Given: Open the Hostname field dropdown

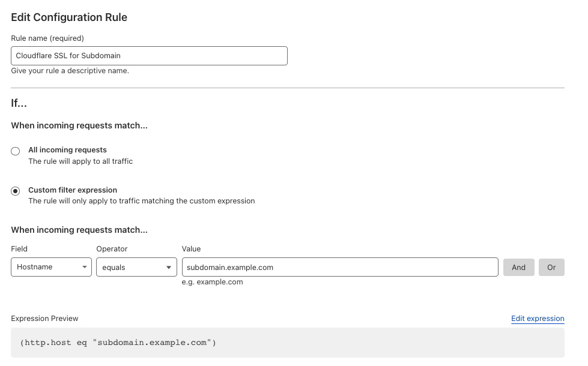Looking at the screenshot, I should click(51, 267).
